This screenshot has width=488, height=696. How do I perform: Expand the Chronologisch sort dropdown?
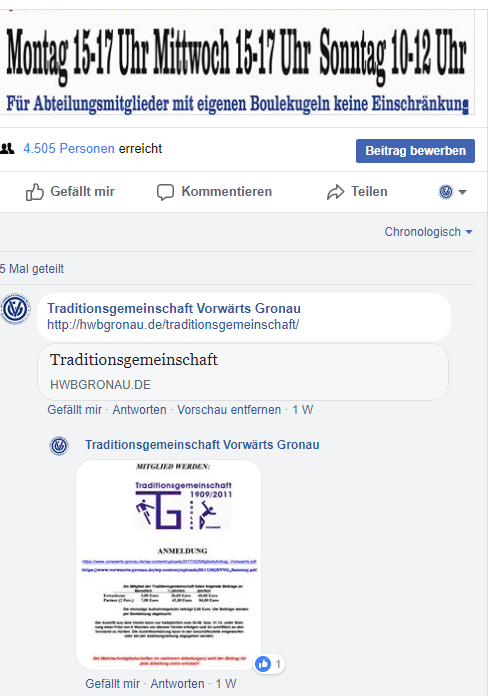428,232
